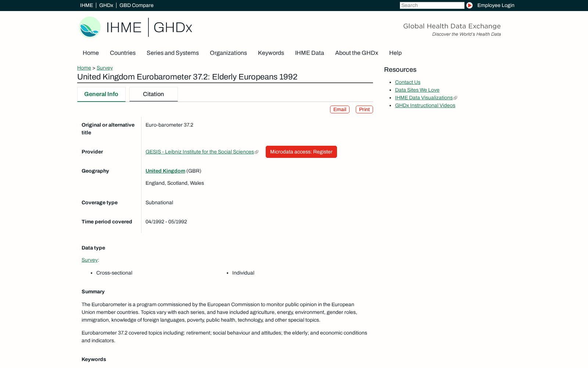Click the Email button
The height and width of the screenshot is (368, 588).
340,109
